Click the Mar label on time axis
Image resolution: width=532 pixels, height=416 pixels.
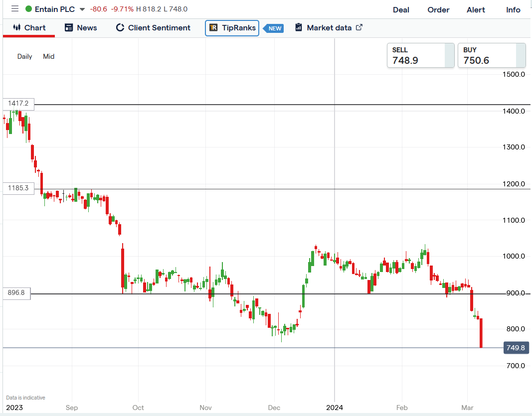467,408
